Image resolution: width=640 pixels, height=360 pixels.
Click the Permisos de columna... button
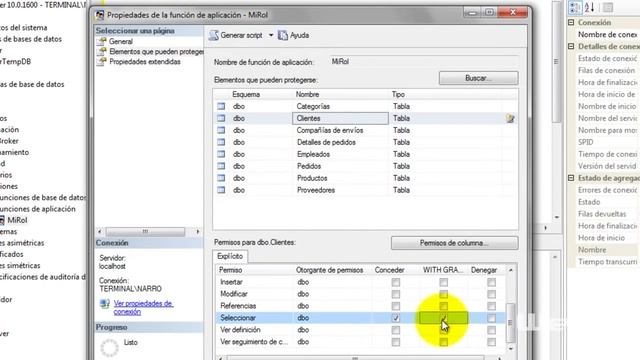pyautogui.click(x=454, y=243)
